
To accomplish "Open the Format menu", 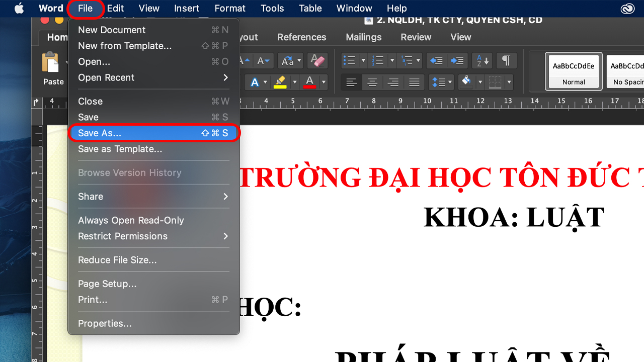I will tap(230, 9).
